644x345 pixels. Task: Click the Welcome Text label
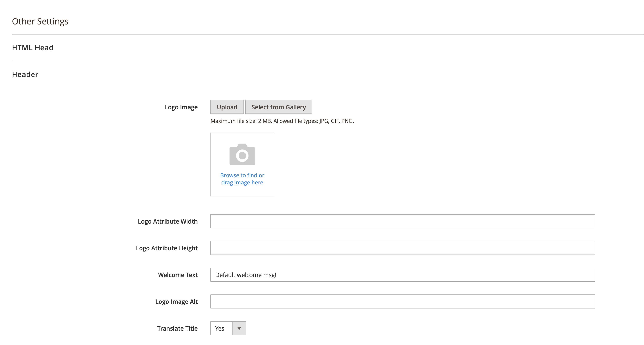pyautogui.click(x=178, y=275)
